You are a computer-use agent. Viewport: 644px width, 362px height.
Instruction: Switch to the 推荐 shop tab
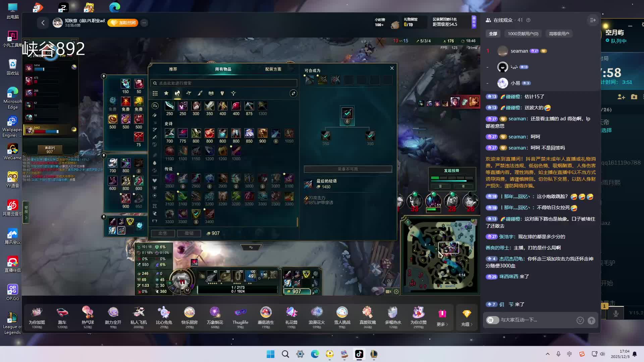tap(173, 69)
